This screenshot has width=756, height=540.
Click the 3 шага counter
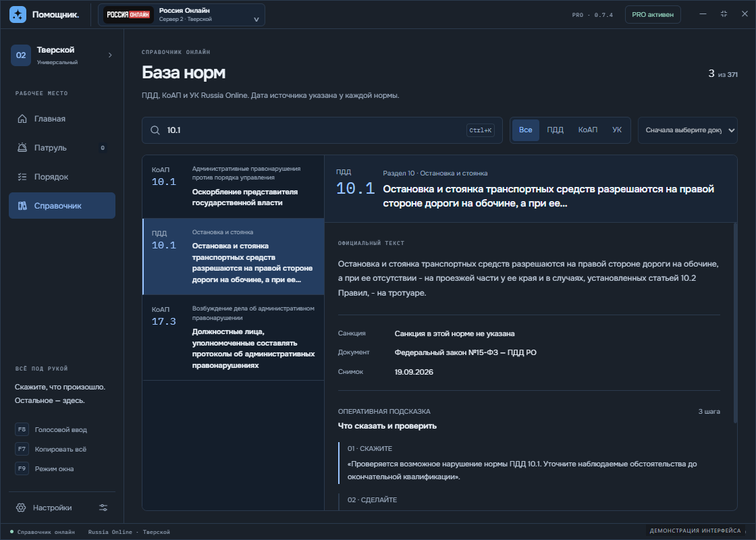click(x=709, y=411)
